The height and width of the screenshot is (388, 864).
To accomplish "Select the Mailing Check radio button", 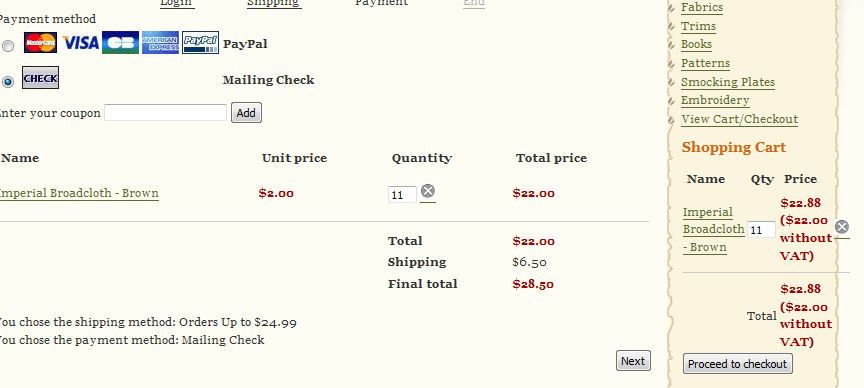I will tap(8, 82).
